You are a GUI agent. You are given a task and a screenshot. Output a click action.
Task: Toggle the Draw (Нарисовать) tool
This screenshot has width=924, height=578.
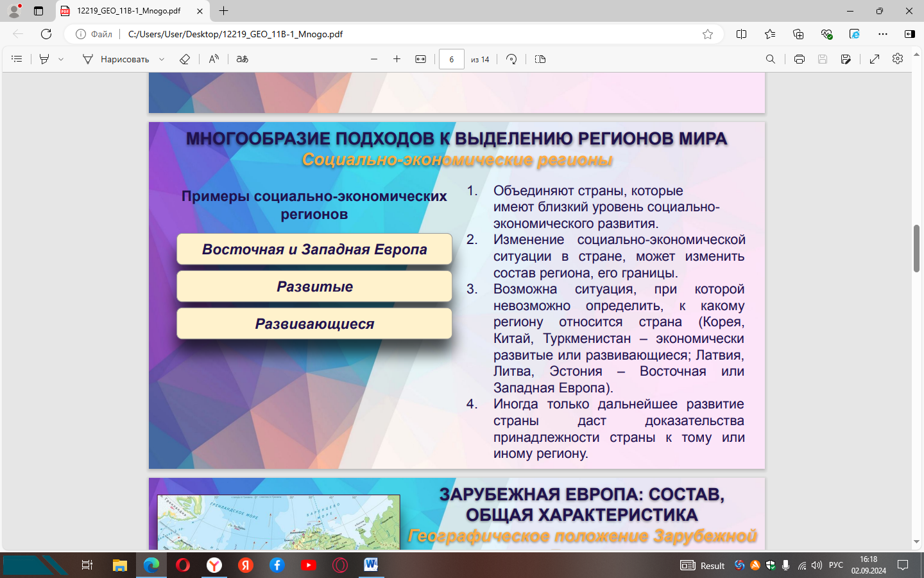(x=117, y=59)
